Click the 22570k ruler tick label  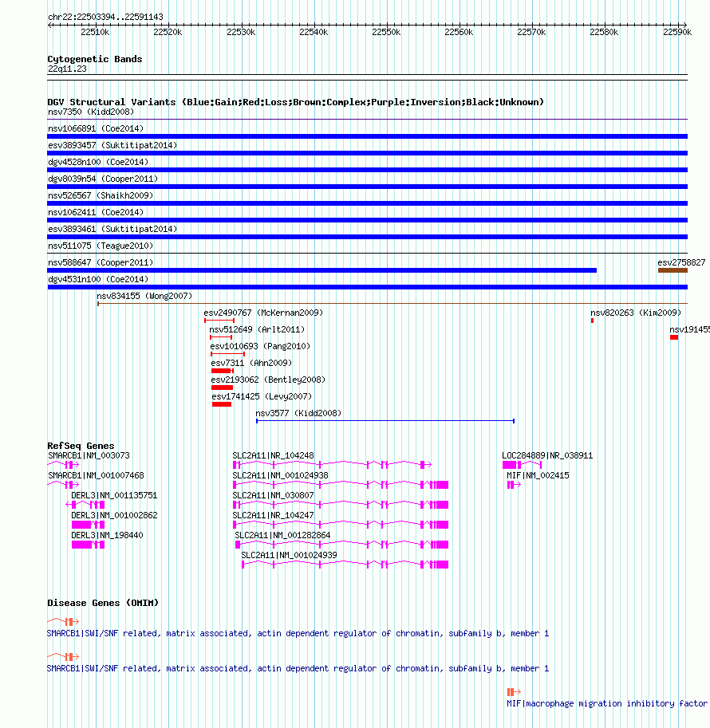[x=531, y=32]
